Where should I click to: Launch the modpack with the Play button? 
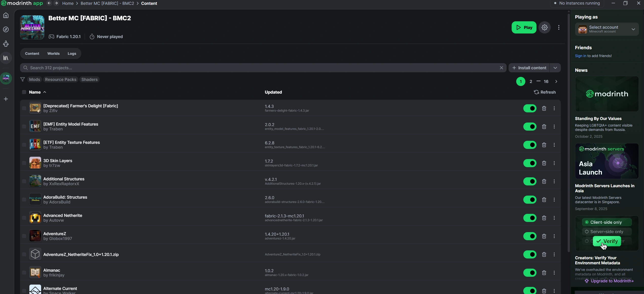point(524,27)
